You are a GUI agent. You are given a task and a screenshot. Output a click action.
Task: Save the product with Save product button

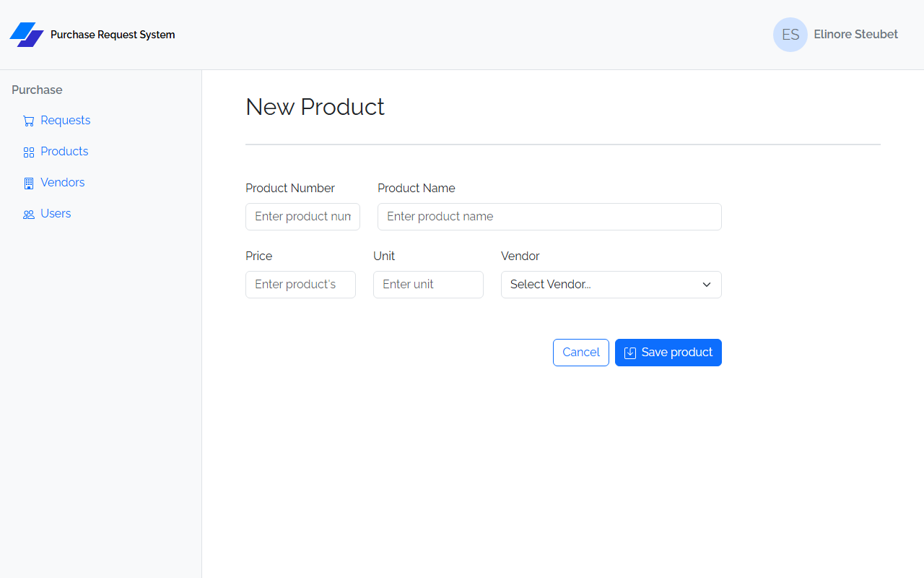[668, 353]
